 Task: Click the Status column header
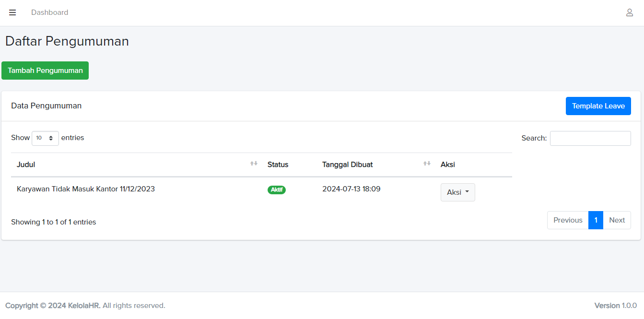click(278, 165)
